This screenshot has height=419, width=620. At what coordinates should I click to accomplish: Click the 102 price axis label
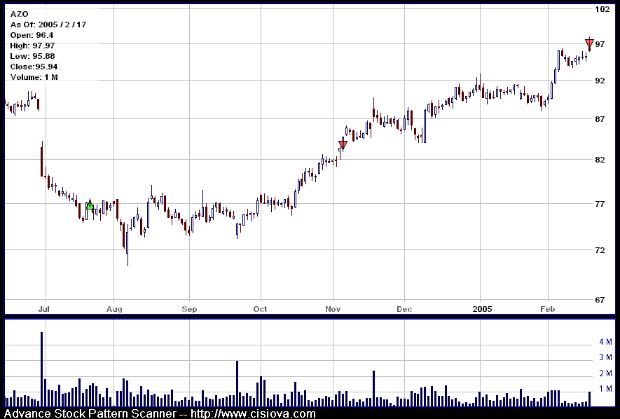602,9
